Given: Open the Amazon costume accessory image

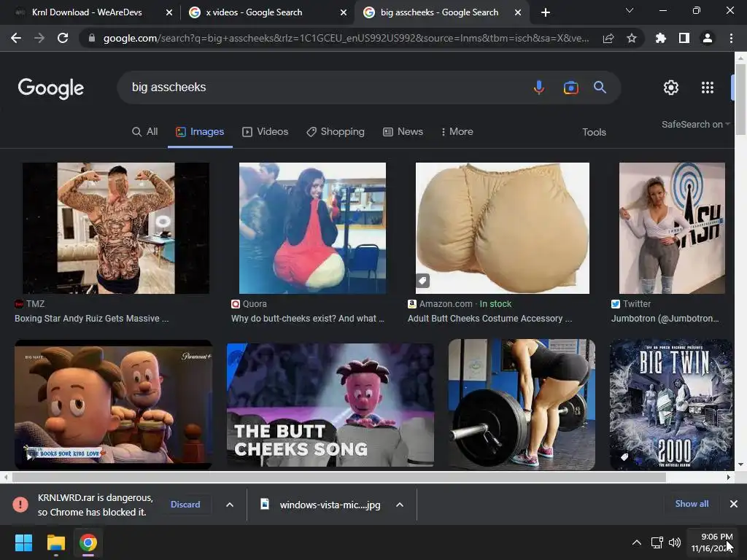Looking at the screenshot, I should (x=502, y=228).
